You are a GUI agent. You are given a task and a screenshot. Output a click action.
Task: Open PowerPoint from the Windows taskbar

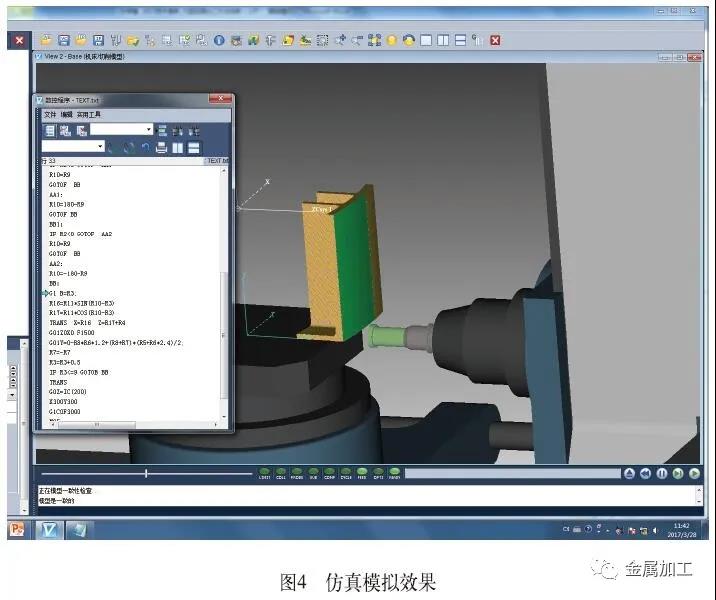click(x=17, y=529)
